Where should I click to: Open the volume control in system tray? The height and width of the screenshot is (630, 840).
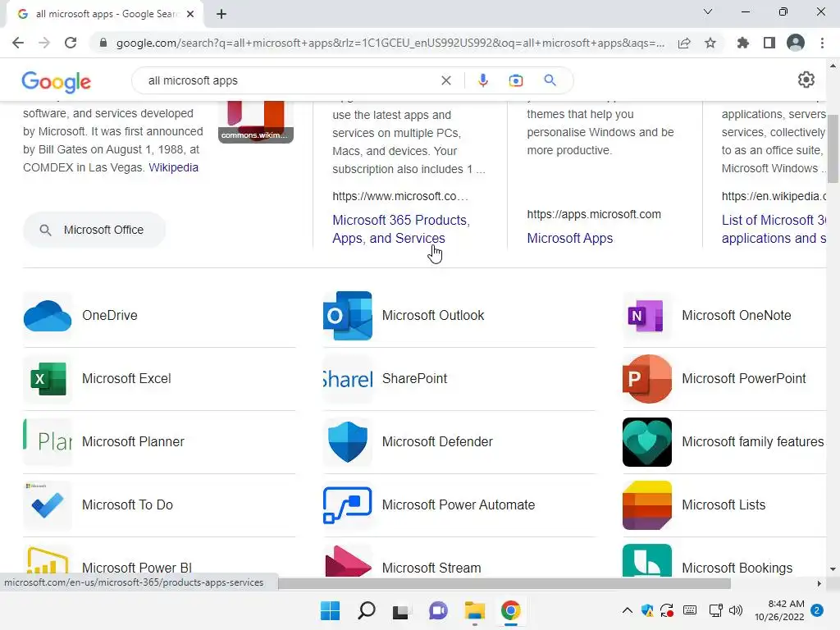pyautogui.click(x=736, y=610)
